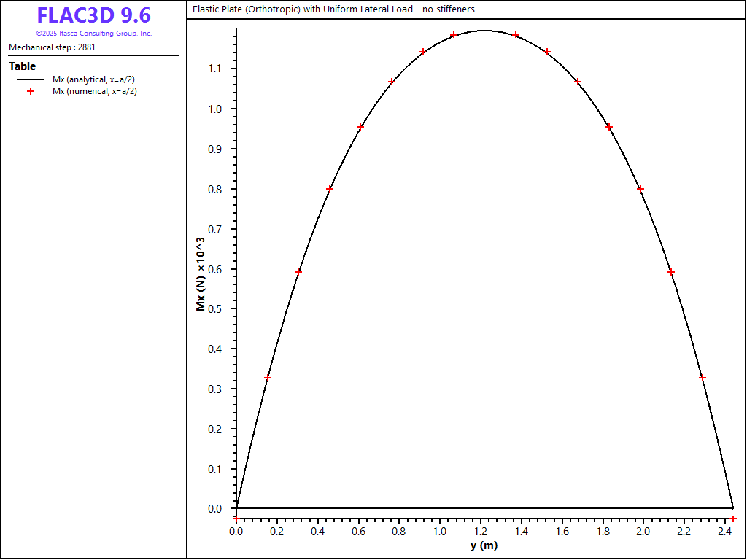
Task: Click the red plus legend marker for numerical Mx
Action: pos(31,91)
